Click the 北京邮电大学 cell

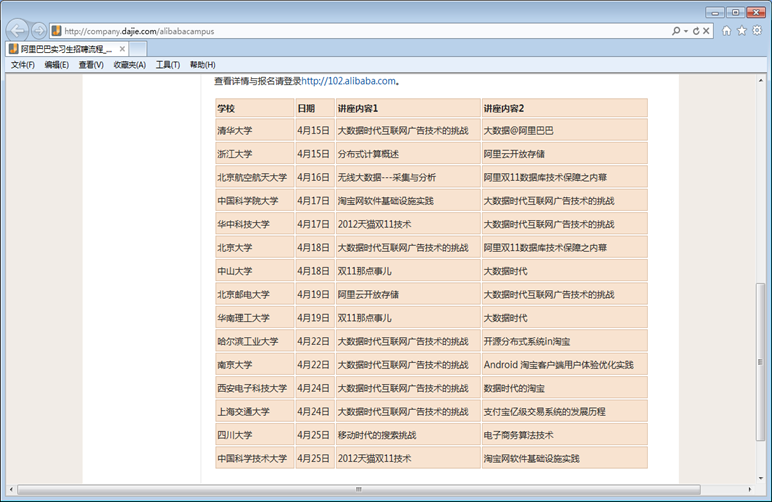click(x=255, y=294)
